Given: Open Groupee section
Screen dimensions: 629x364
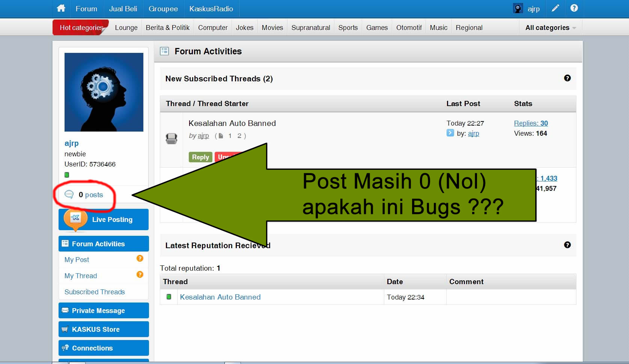Looking at the screenshot, I should (x=163, y=9).
